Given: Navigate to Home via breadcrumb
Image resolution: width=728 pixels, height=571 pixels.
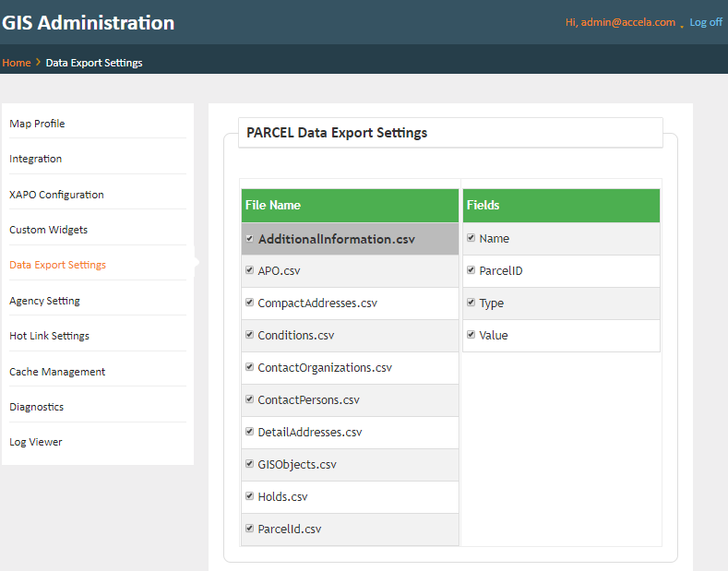Looking at the screenshot, I should pyautogui.click(x=16, y=63).
